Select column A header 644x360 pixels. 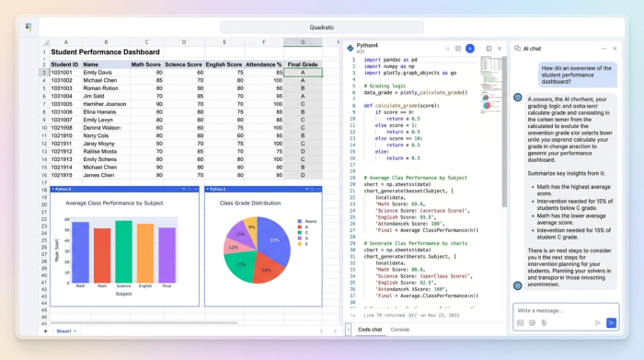(x=65, y=42)
